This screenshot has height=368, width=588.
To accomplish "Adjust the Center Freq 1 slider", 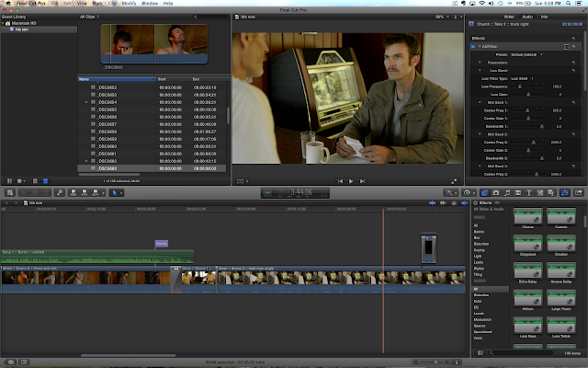I will pos(529,110).
